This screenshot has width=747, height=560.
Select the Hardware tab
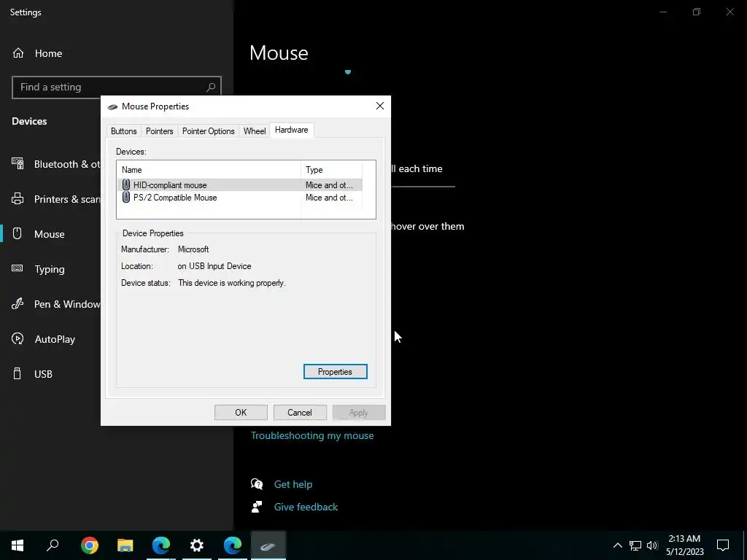tap(292, 130)
